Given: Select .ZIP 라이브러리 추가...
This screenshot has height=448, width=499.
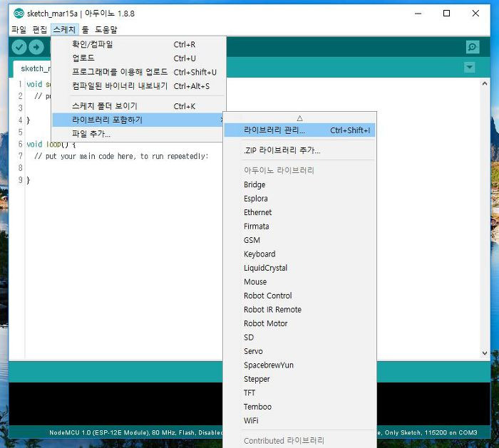Looking at the screenshot, I should [x=300, y=150].
